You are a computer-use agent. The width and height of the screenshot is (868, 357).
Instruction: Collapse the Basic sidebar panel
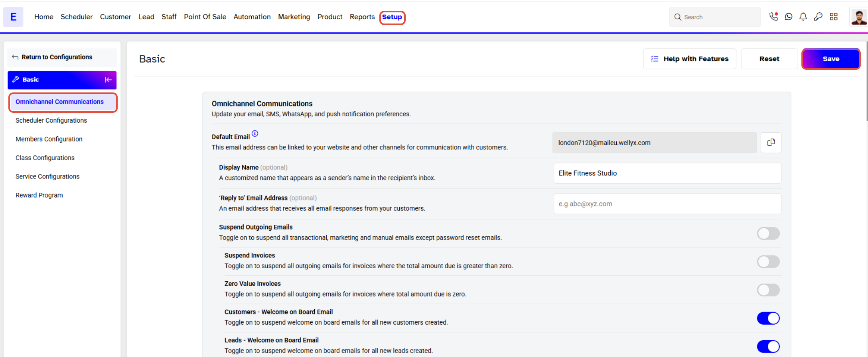pyautogui.click(x=108, y=80)
